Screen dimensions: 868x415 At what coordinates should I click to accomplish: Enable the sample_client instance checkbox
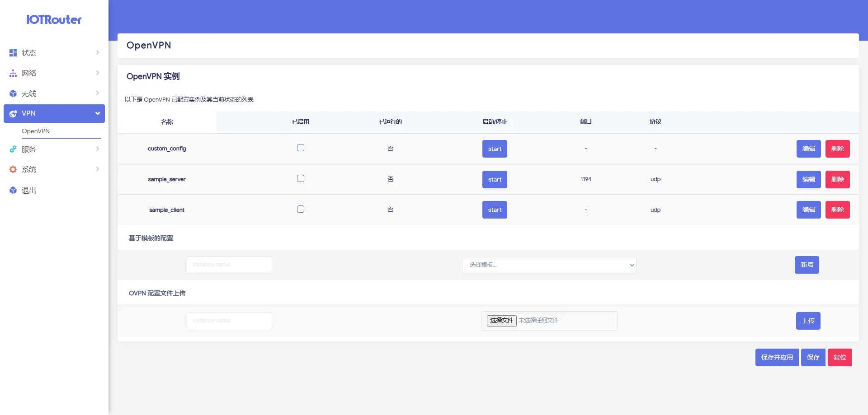pos(301,209)
